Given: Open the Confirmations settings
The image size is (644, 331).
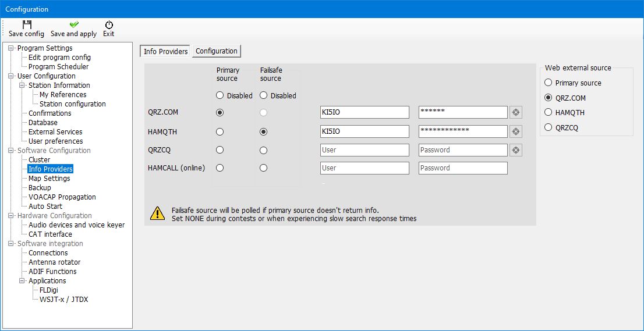Looking at the screenshot, I should tap(49, 113).
